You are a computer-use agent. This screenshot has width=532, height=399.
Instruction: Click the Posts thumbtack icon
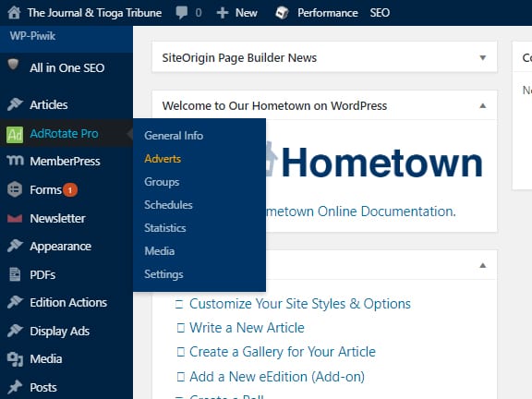15,388
